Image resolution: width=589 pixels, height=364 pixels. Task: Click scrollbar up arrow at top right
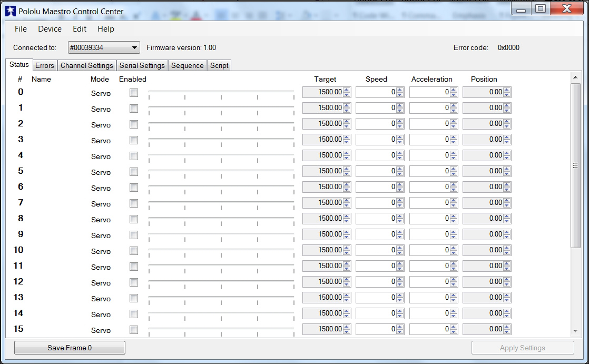click(x=575, y=77)
